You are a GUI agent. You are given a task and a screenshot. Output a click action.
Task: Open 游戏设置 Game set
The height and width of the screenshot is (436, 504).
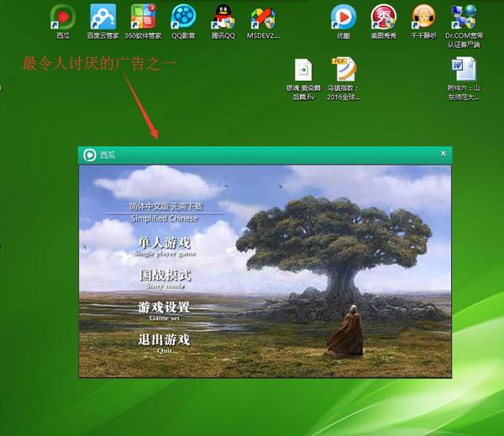165,311
